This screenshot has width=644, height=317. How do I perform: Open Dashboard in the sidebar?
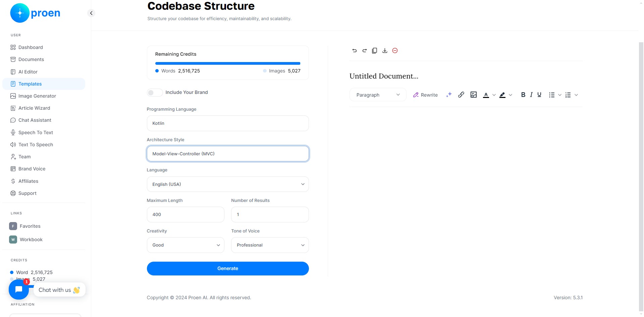pos(44,47)
